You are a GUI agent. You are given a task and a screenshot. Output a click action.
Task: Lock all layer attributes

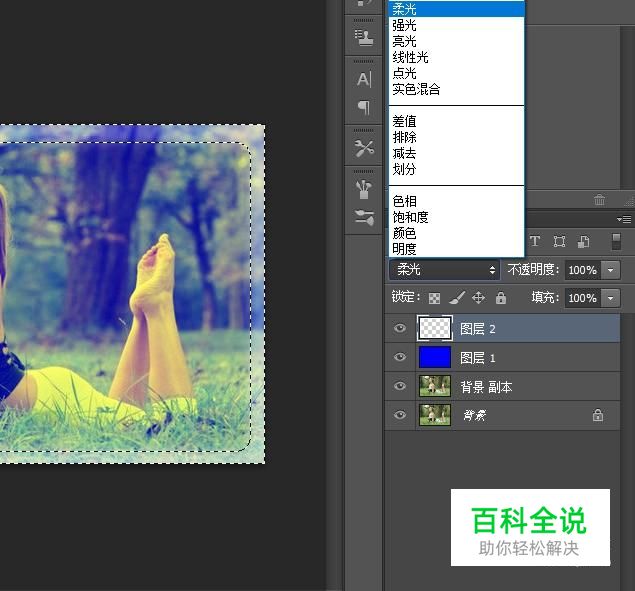click(x=501, y=298)
